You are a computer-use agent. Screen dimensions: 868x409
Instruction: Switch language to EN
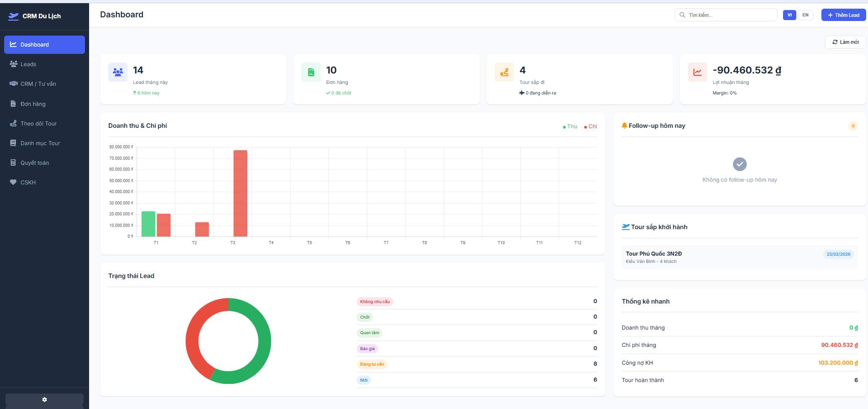(805, 15)
